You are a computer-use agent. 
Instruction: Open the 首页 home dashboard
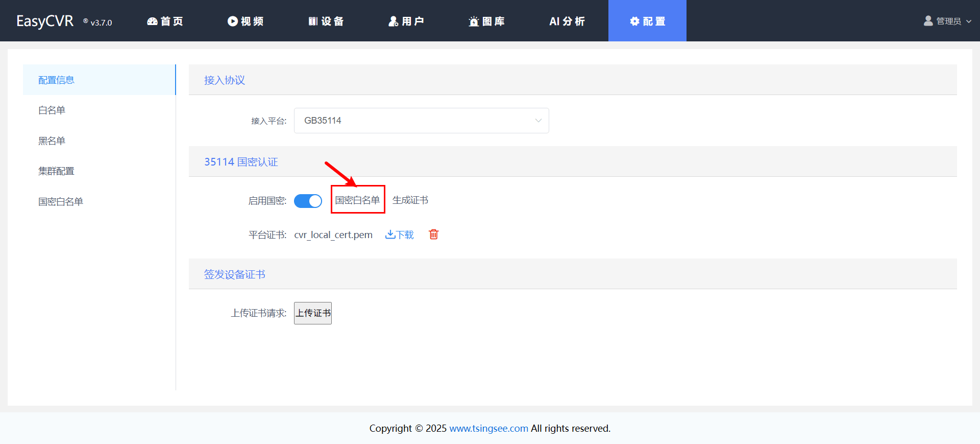[x=165, y=21]
